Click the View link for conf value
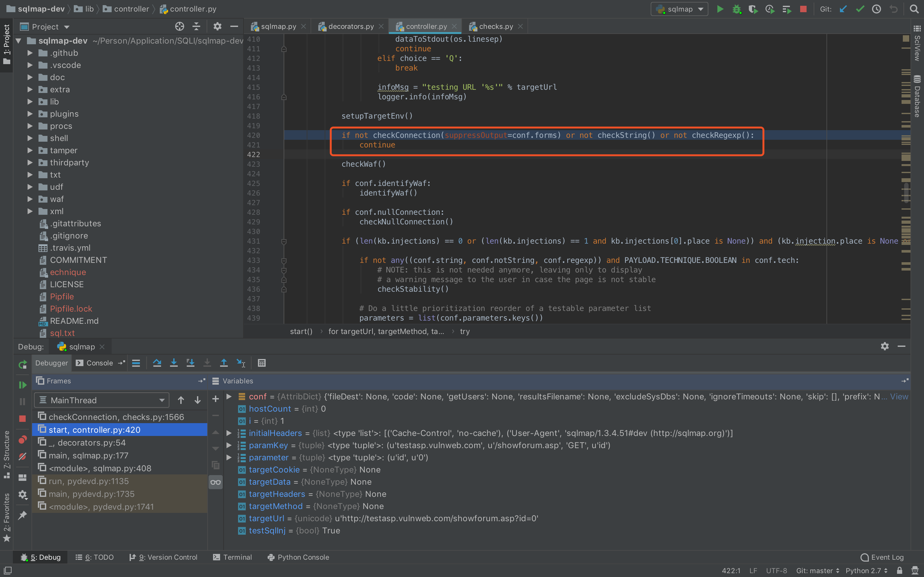Screen dimensions: 924x577 (899, 397)
